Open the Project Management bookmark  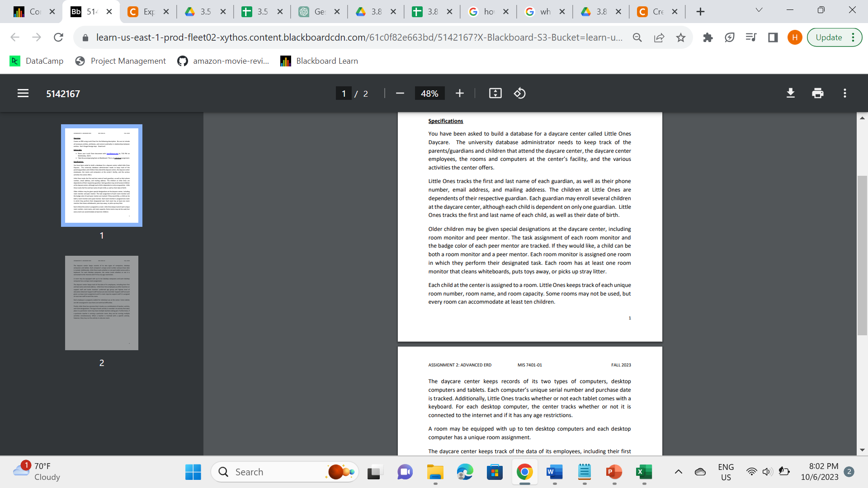point(120,61)
